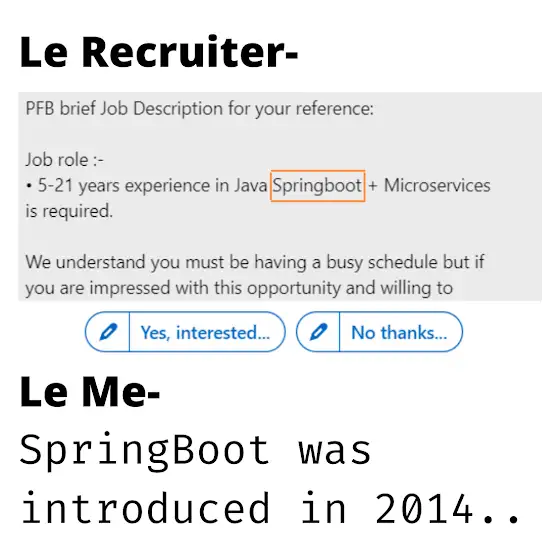Click the '+ Microservices' text
The image size is (560, 560).
tap(430, 185)
